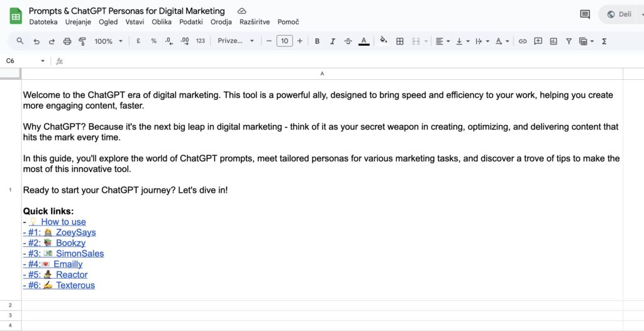Image resolution: width=644 pixels, height=331 pixels.
Task: Open the Razširitve menu
Action: click(x=255, y=22)
